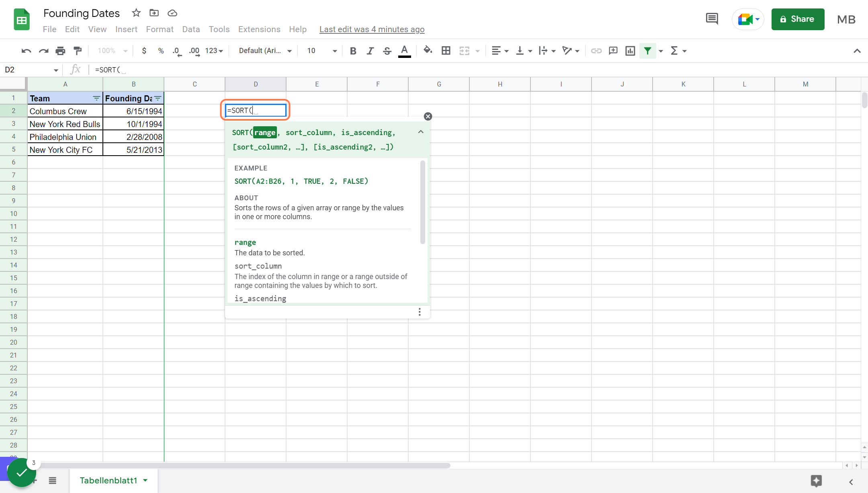Open 'Last edit was 4 minutes ago' link

point(372,29)
